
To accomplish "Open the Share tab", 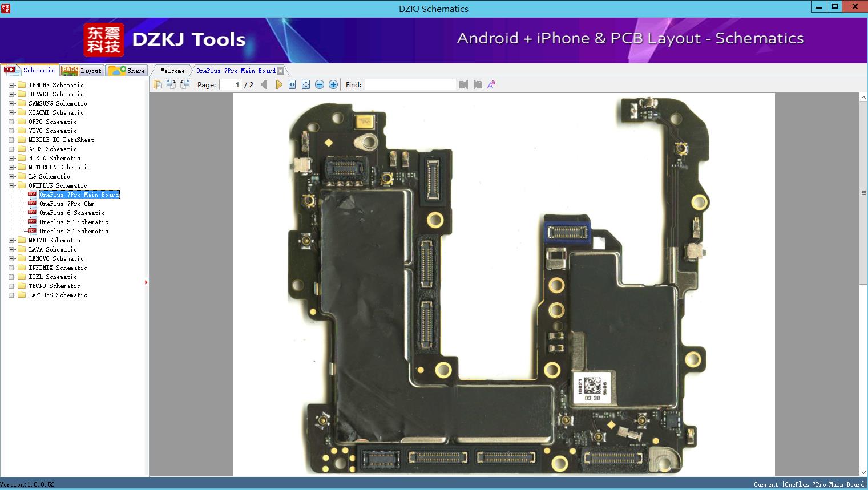I will (127, 71).
